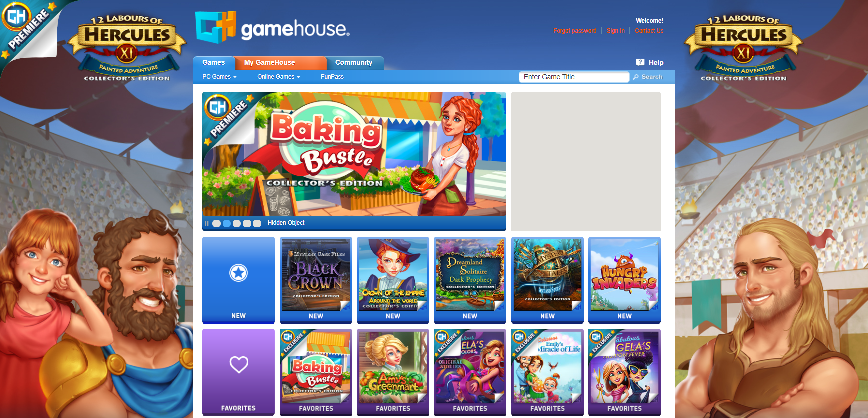
Task: Click the Search magnifier icon
Action: point(636,77)
